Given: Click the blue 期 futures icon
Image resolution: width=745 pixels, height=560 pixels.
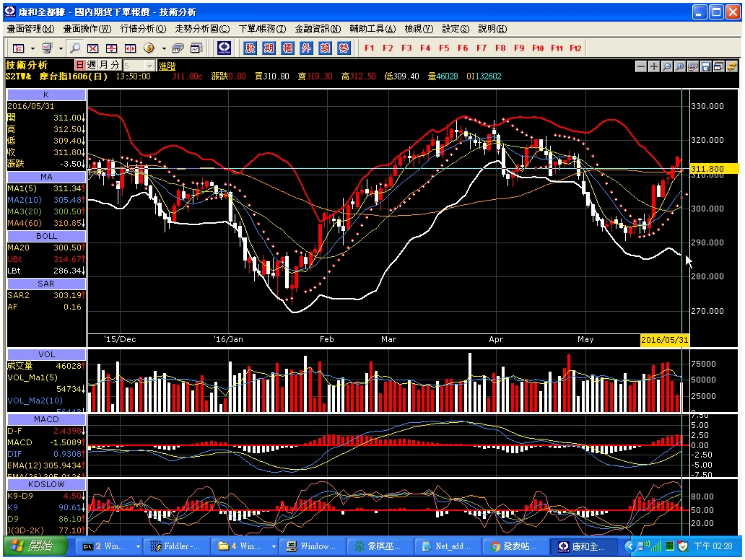Looking at the screenshot, I should pos(269,48).
